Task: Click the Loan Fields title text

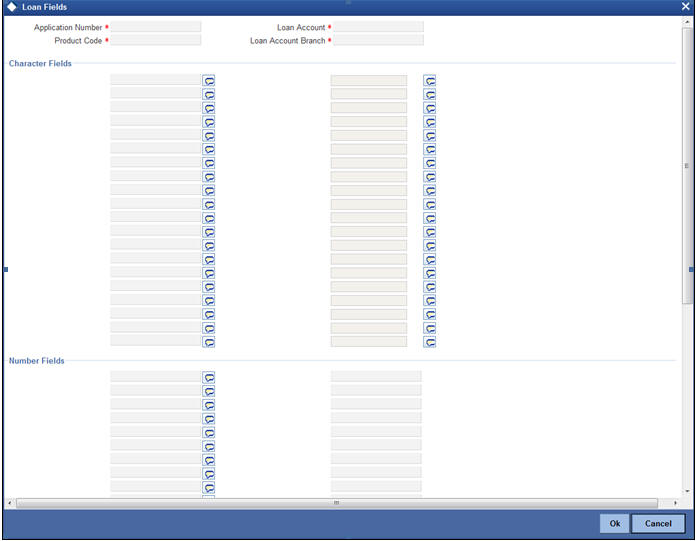Action: pyautogui.click(x=44, y=7)
